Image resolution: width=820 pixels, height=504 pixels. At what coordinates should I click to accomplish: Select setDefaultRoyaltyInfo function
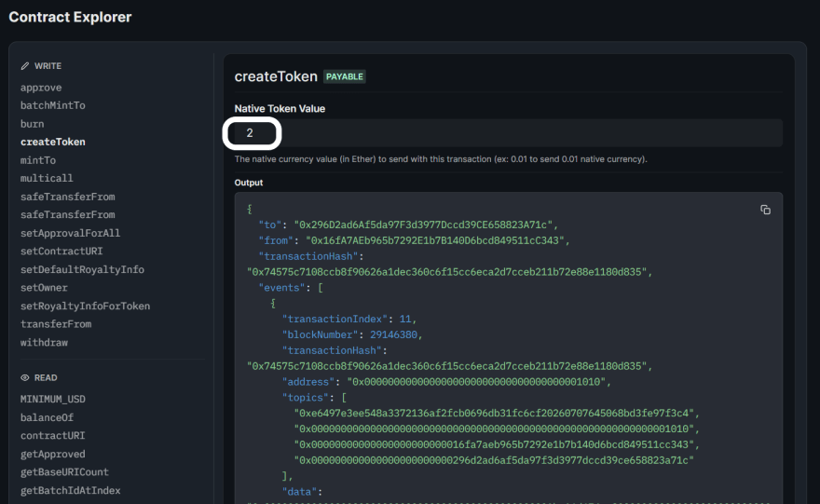(82, 269)
